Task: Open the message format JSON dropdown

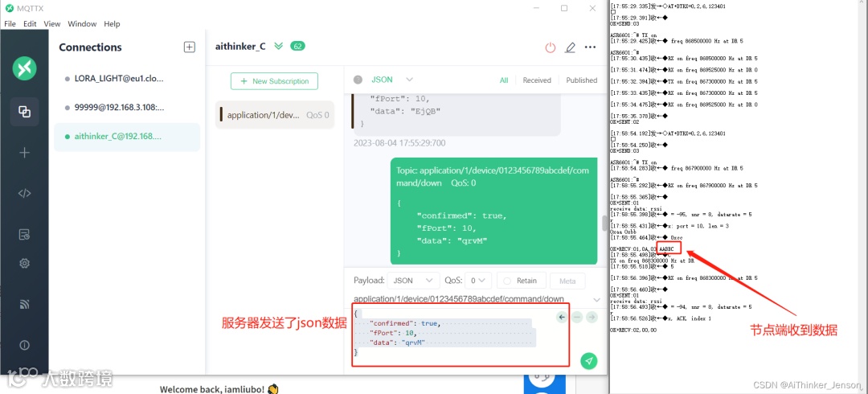Action: 392,80
